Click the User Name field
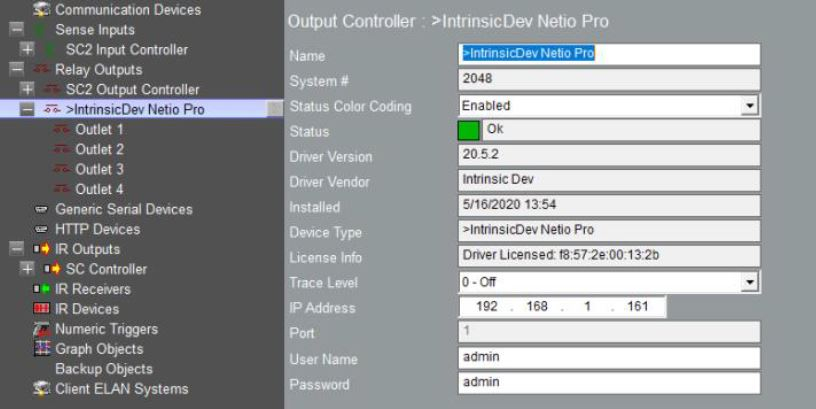The width and height of the screenshot is (816, 409). [609, 358]
